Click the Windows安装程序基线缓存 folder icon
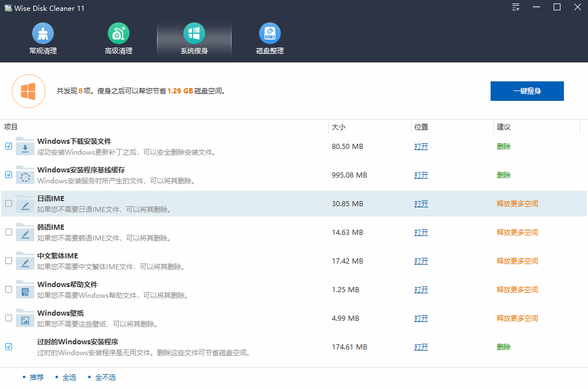Viewport: 588px width, 389px height. 25,175
